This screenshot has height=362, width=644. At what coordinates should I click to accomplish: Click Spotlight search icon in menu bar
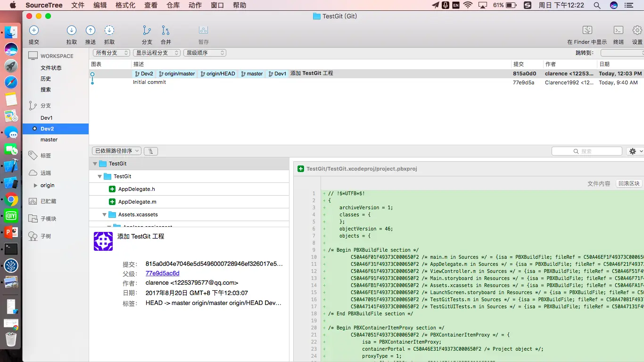pyautogui.click(x=597, y=5)
